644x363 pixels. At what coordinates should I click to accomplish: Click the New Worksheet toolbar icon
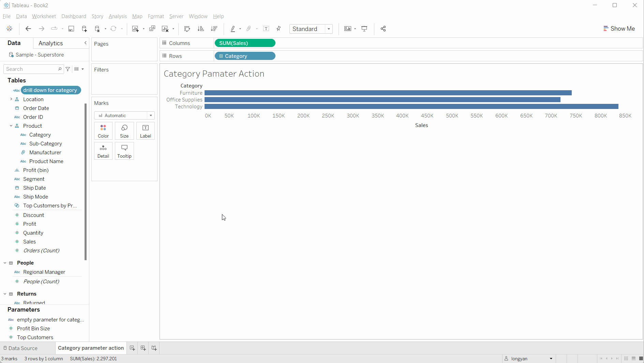click(135, 29)
